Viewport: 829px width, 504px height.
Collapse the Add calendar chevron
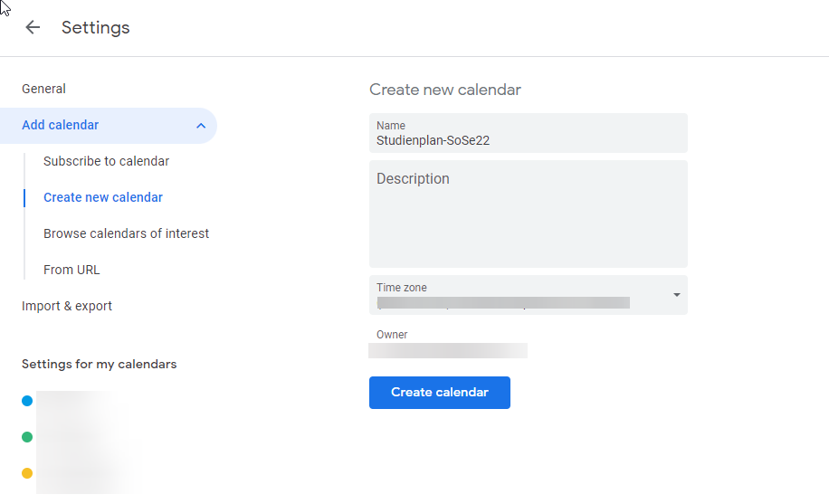(201, 126)
